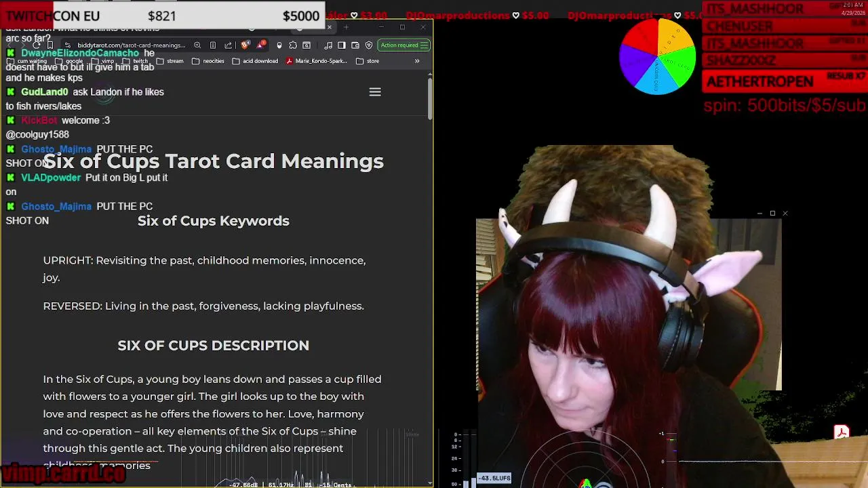Open the 'stream' bookmarks folder
868x488 pixels.
click(x=170, y=61)
